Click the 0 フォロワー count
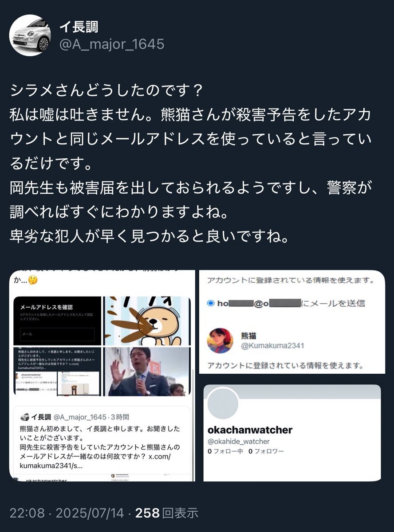The height and width of the screenshot is (532, 394). [266, 451]
